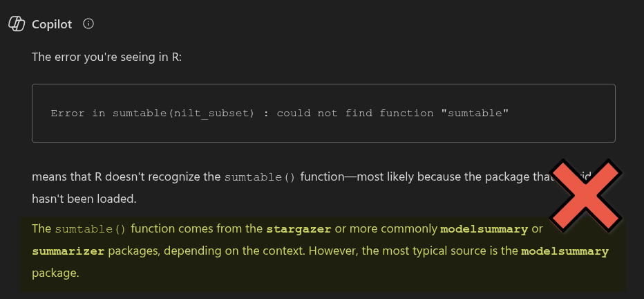The width and height of the screenshot is (644, 299).
Task: Click the "The error you're seeing in R:" line
Action: pos(107,56)
